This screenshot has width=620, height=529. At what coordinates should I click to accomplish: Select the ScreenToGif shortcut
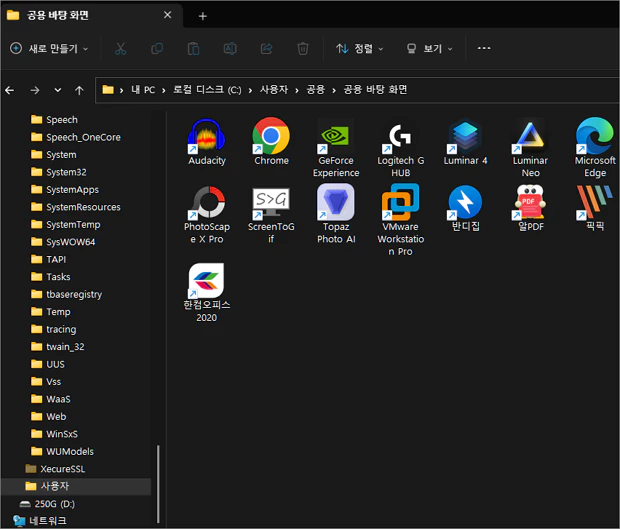[x=271, y=215]
